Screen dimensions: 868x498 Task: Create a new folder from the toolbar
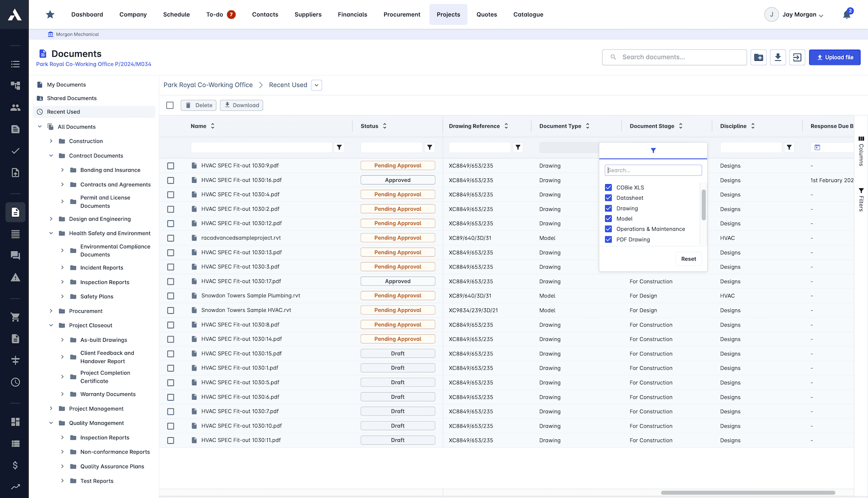tap(758, 57)
